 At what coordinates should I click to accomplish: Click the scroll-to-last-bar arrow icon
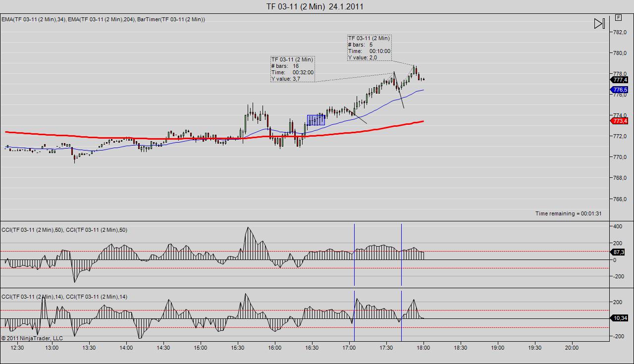tap(599, 23)
